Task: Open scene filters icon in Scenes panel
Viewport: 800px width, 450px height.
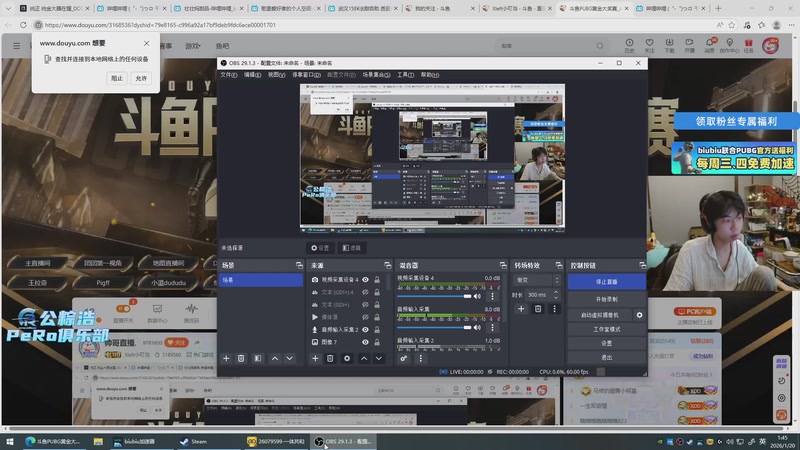Action: pyautogui.click(x=258, y=359)
